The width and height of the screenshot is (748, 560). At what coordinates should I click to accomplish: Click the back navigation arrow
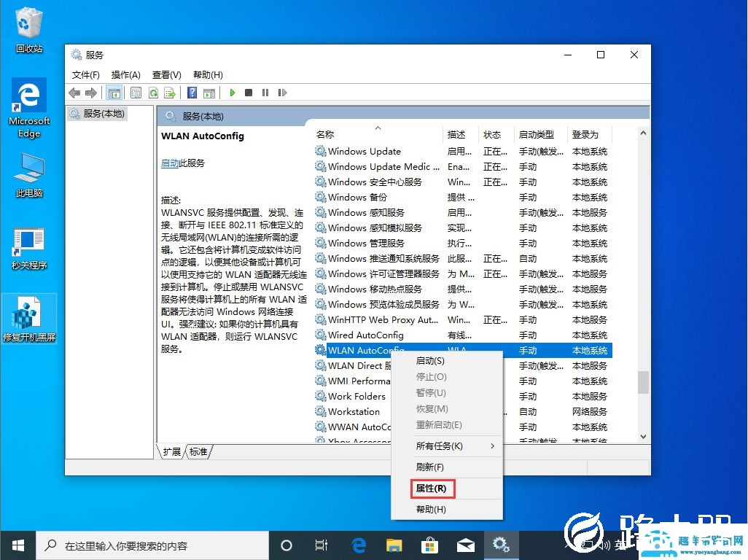click(74, 93)
